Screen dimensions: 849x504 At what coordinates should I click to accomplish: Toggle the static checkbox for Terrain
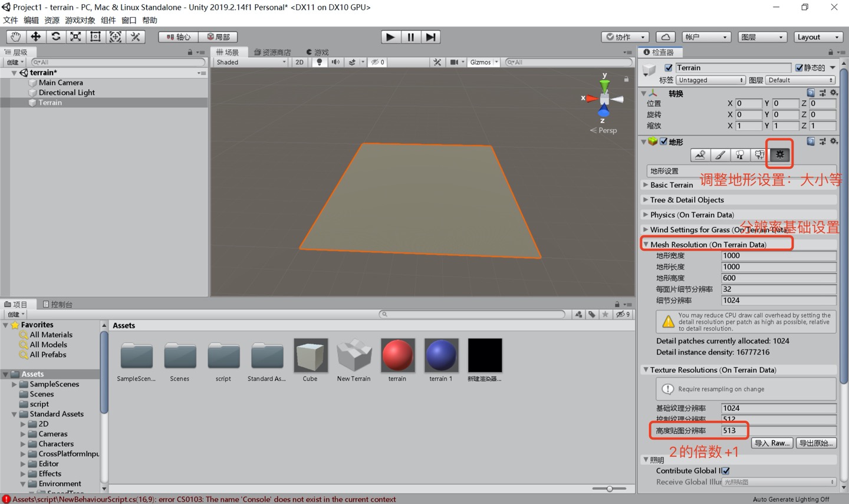(x=799, y=68)
